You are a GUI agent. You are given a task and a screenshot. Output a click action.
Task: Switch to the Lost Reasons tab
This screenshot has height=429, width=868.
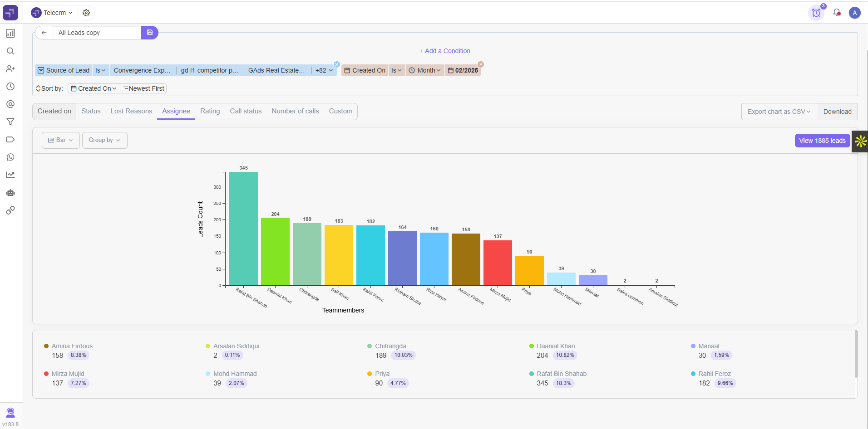pos(131,111)
